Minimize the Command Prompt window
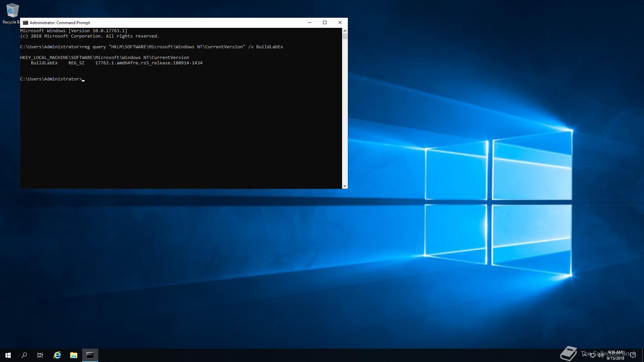Screen dimensions: 644x362 coord(310,22)
